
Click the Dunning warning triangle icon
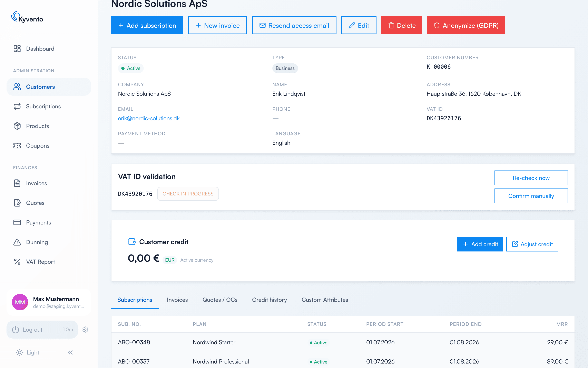[17, 242]
